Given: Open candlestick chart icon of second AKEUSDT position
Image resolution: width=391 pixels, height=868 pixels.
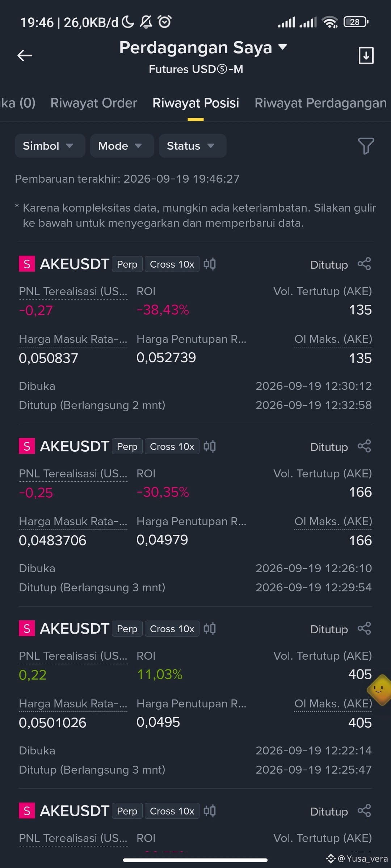Looking at the screenshot, I should pos(210,446).
